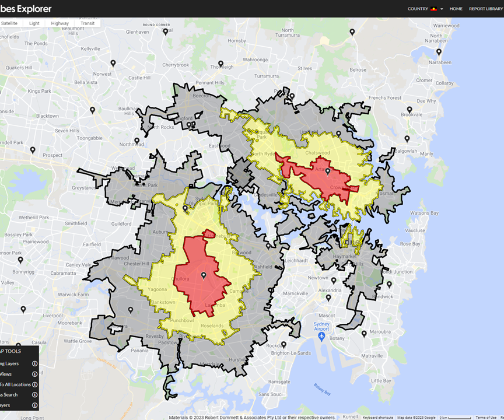Viewport: 504px width, 420px height.
Task: Open info icon for Views
Action: [x=35, y=374]
